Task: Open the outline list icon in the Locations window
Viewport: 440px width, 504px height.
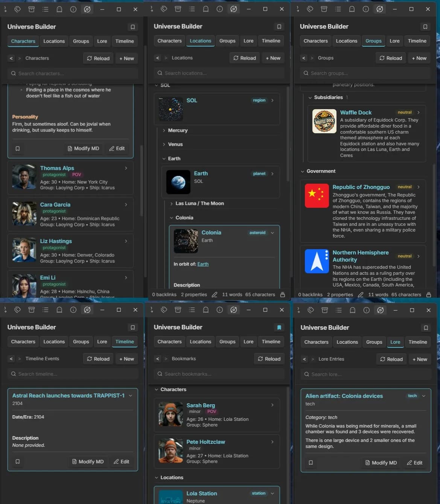Action: coord(192,9)
